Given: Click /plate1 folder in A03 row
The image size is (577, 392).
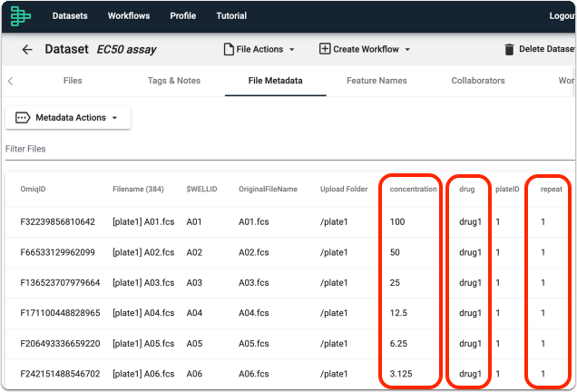Looking at the screenshot, I should pos(334,283).
